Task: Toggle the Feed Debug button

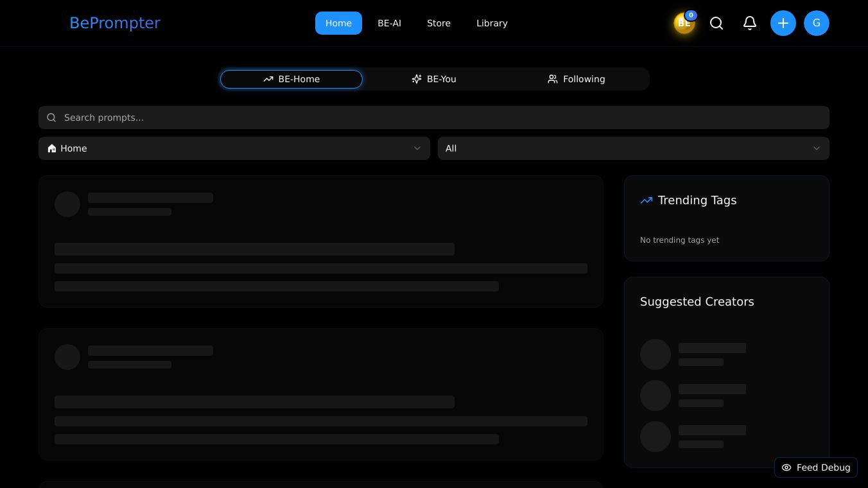Action: 816,467
